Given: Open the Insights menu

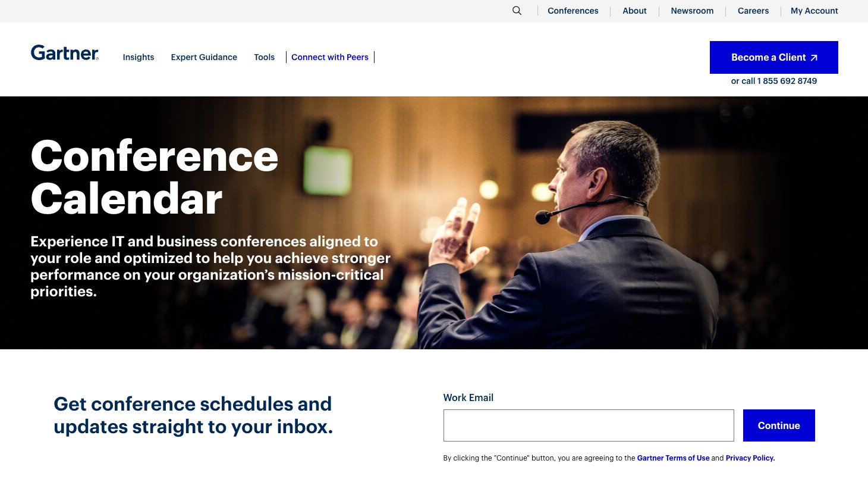Looking at the screenshot, I should pyautogui.click(x=139, y=57).
